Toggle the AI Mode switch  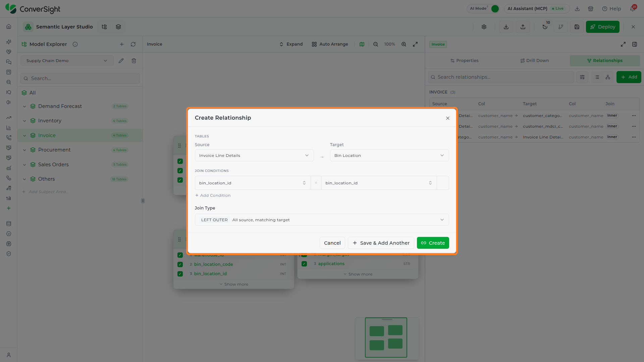(495, 9)
